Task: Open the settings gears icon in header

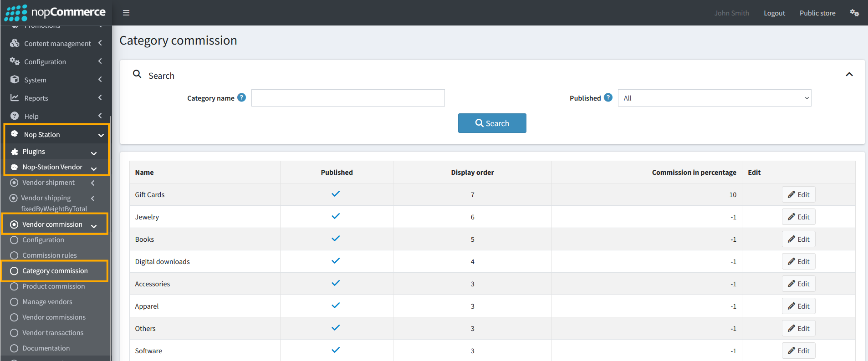Action: 854,13
